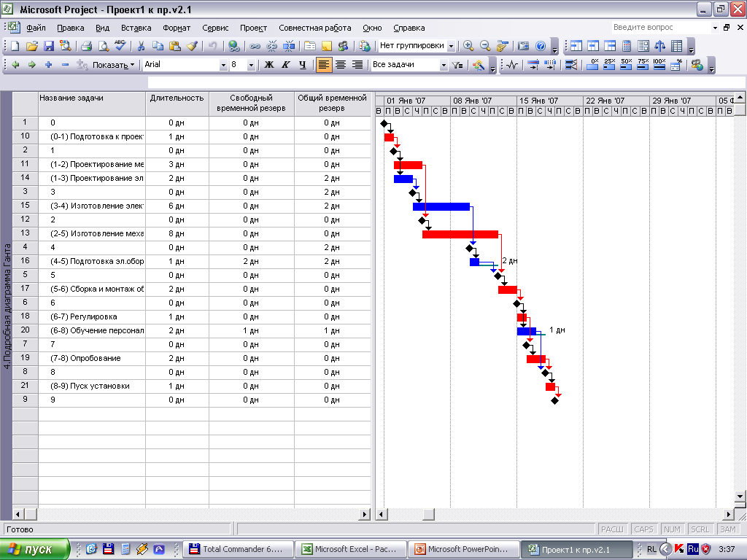Open the Правка menu
The height and width of the screenshot is (560, 747).
(71, 28)
